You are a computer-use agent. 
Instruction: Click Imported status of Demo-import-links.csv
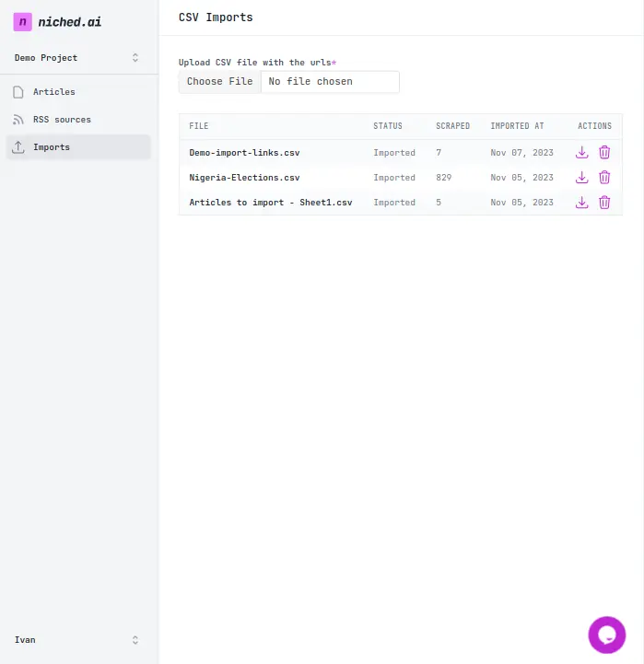coord(394,153)
